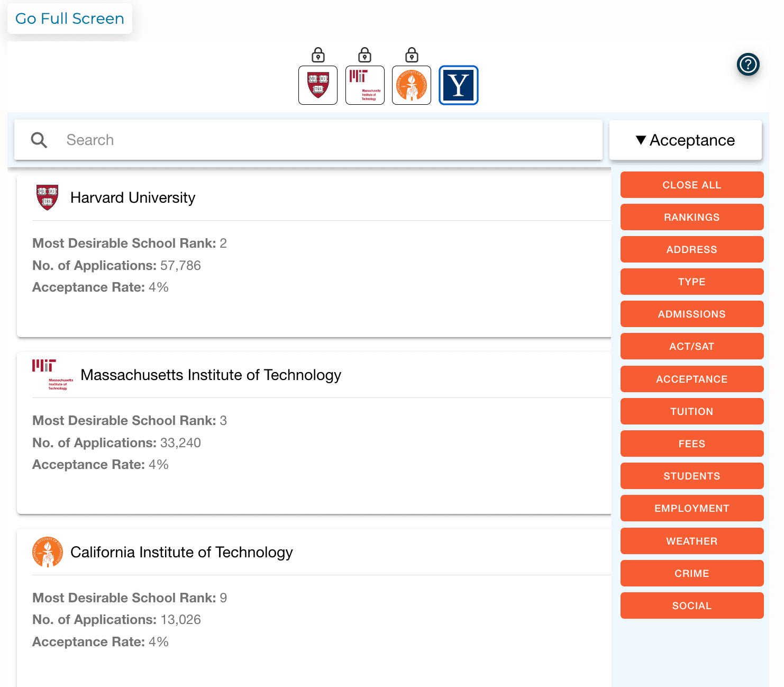
Task: Select the Harvard crest thumbnail at top
Action: tap(318, 85)
